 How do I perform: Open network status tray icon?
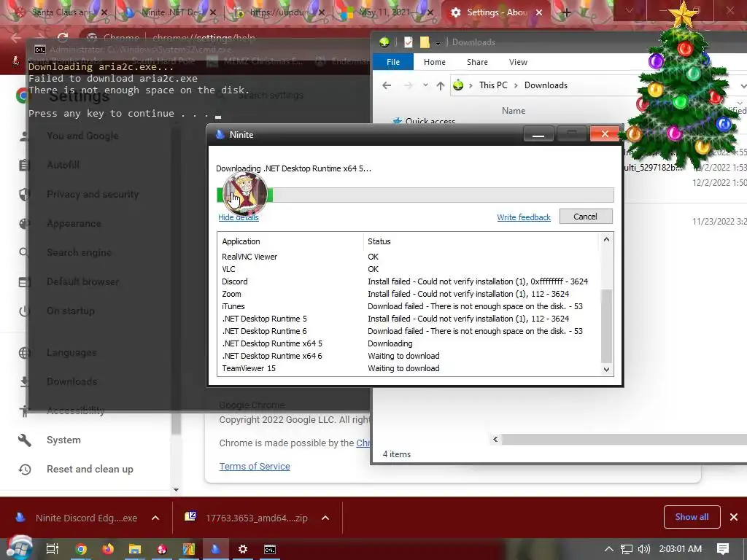click(627, 549)
